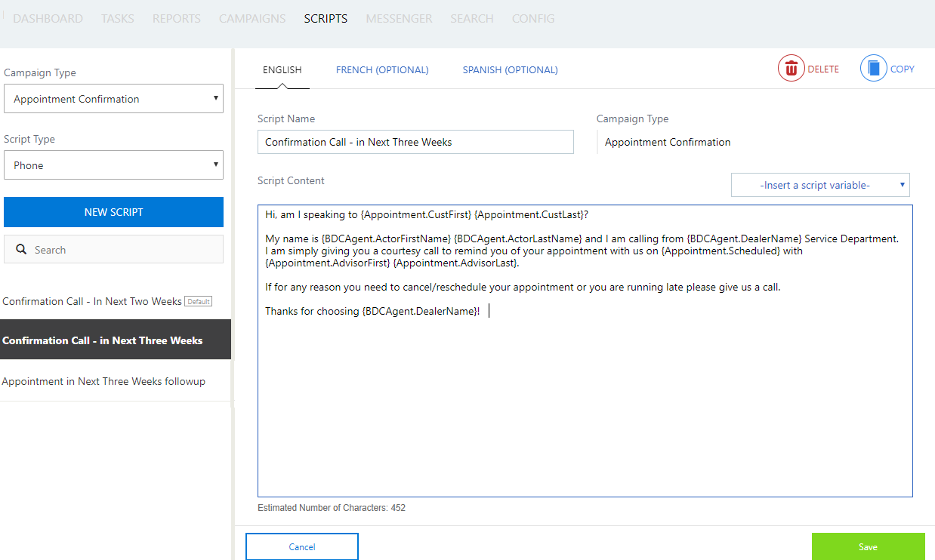The height and width of the screenshot is (560, 935).
Task: Switch to the French (Optional) tab
Action: [x=382, y=70]
